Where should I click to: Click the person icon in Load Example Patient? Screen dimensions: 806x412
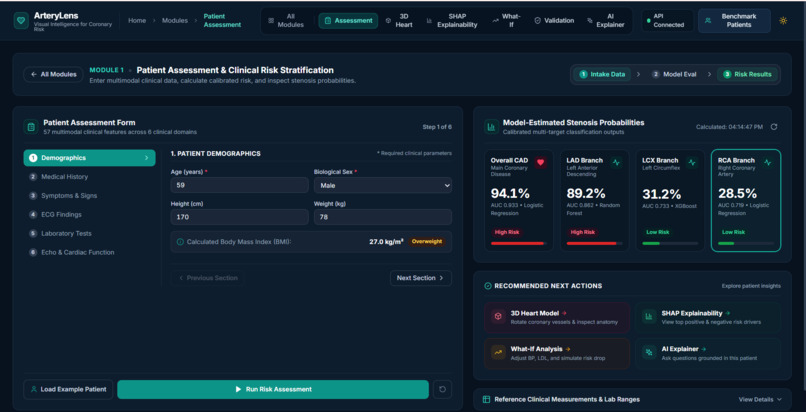(34, 389)
